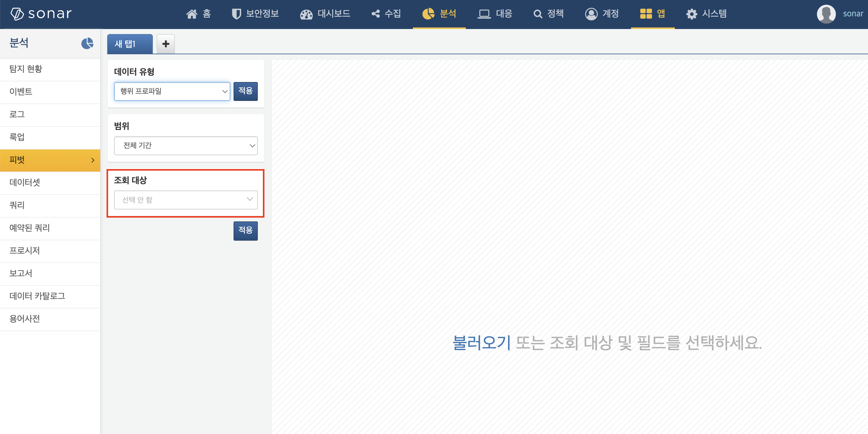Go to 데이터 카탈로그 in sidebar

coord(50,296)
